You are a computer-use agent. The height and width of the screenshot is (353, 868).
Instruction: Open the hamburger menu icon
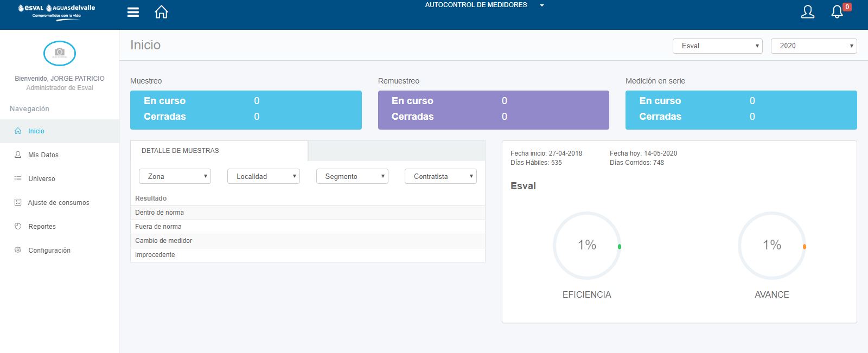coord(133,12)
